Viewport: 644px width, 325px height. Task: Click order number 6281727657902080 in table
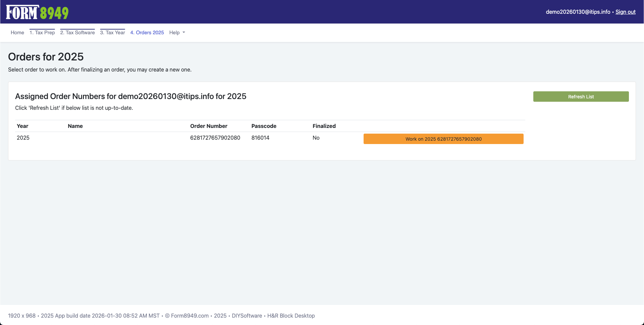pos(215,138)
